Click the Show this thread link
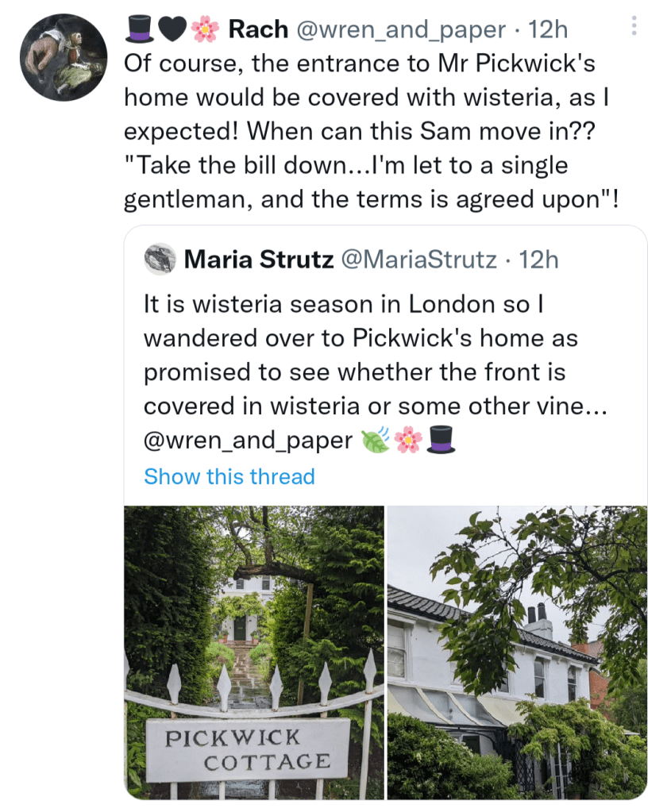 pos(229,476)
